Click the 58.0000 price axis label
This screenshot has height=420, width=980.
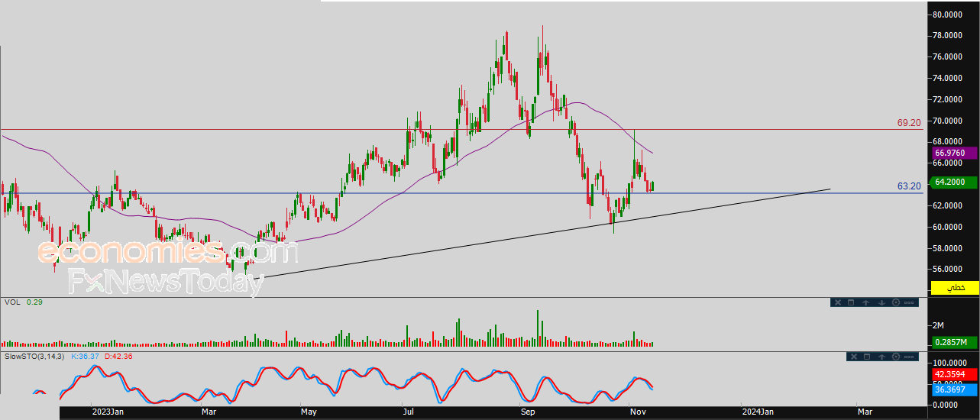tap(946, 249)
